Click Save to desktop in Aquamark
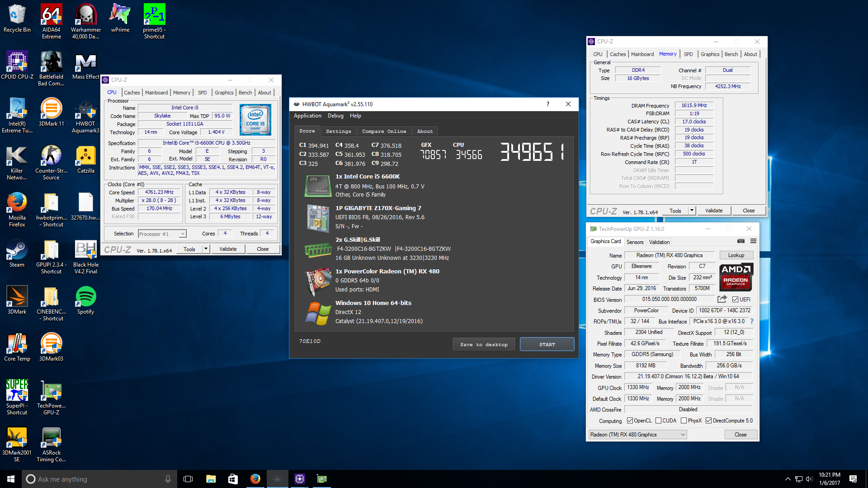868x488 pixels. coord(484,344)
